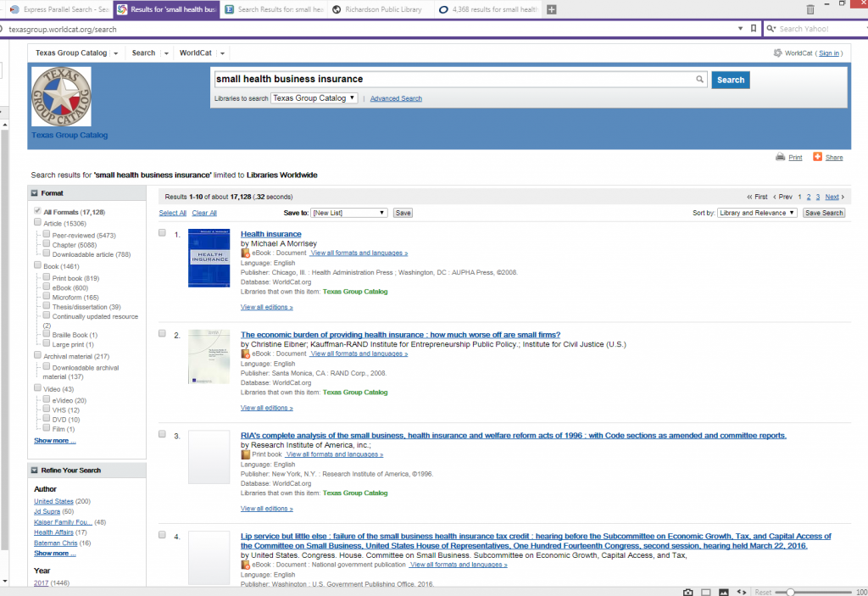
Task: Click the tiling window icon in status bar
Action: [706, 592]
